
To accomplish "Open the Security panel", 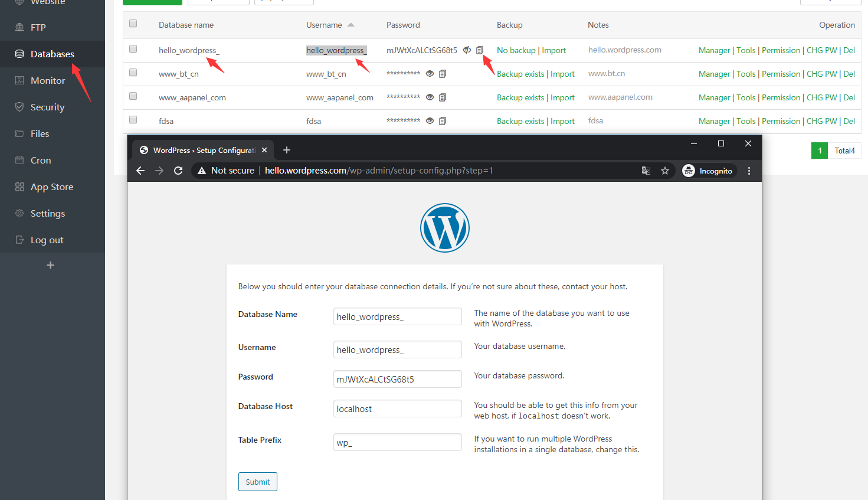I will [x=47, y=107].
